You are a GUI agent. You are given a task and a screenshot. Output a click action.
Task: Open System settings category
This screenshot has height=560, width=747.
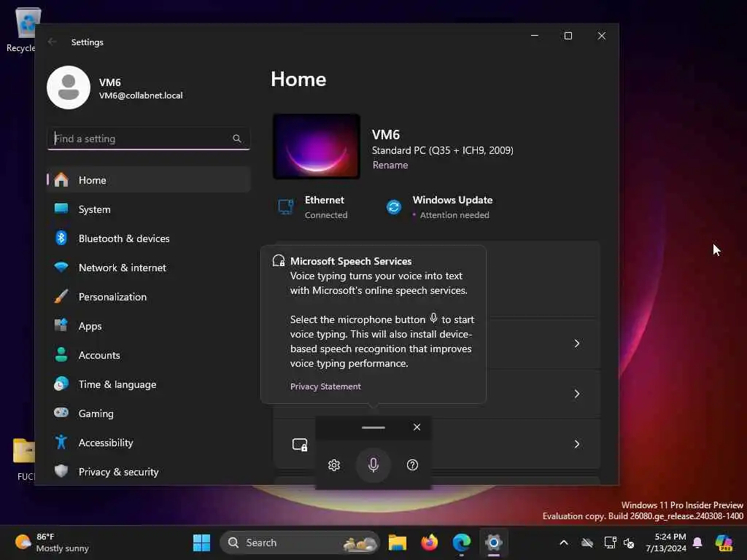[x=149, y=209]
